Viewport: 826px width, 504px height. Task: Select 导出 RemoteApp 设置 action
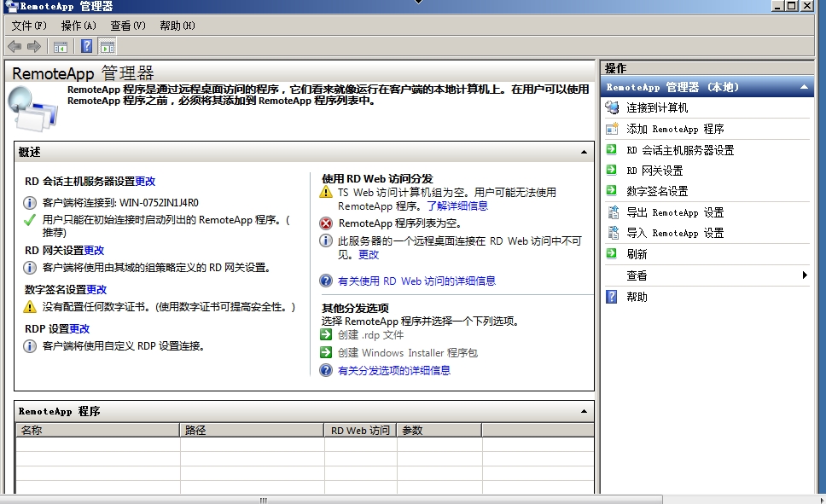click(x=675, y=212)
